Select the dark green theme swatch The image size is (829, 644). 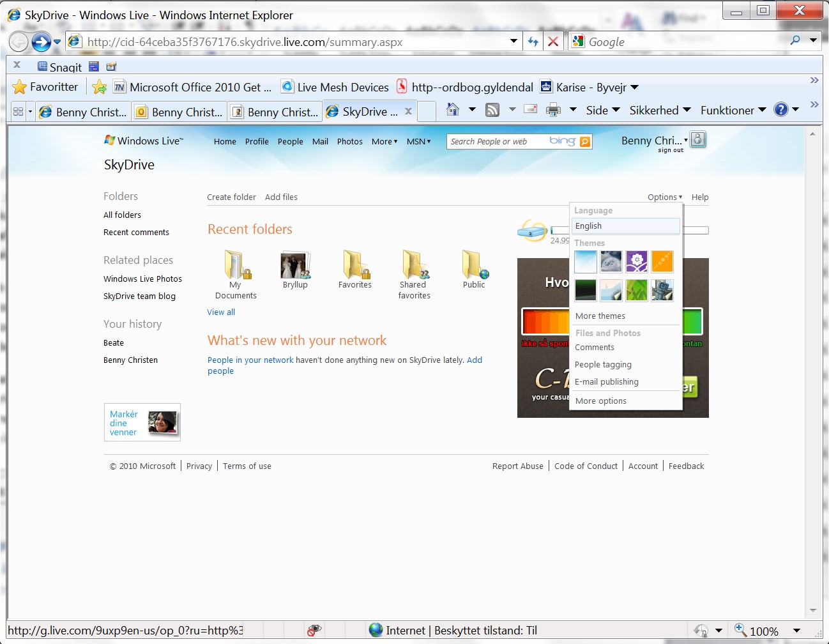(x=585, y=290)
